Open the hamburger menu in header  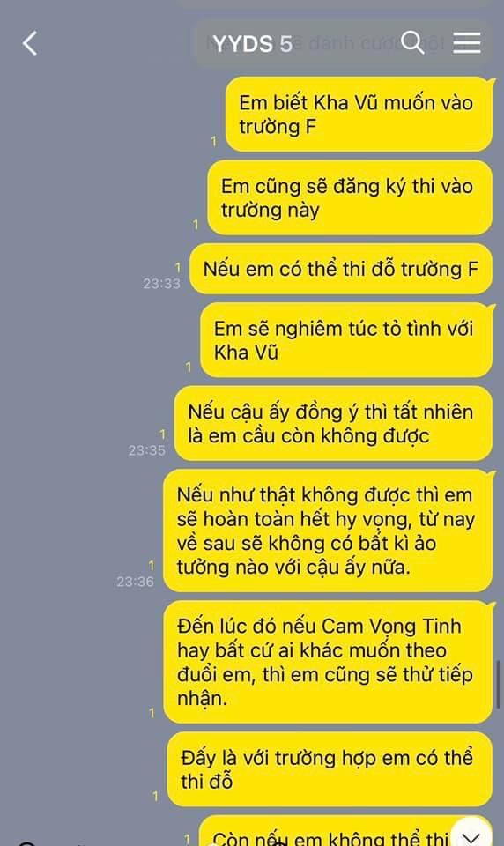[467, 42]
